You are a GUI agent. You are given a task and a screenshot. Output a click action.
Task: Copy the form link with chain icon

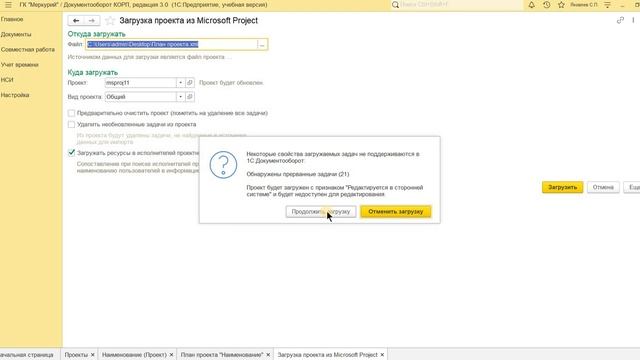tap(620, 20)
